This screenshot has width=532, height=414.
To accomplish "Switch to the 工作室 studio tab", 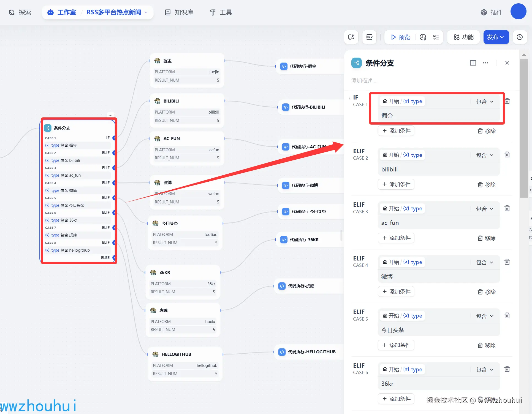I will (61, 12).
